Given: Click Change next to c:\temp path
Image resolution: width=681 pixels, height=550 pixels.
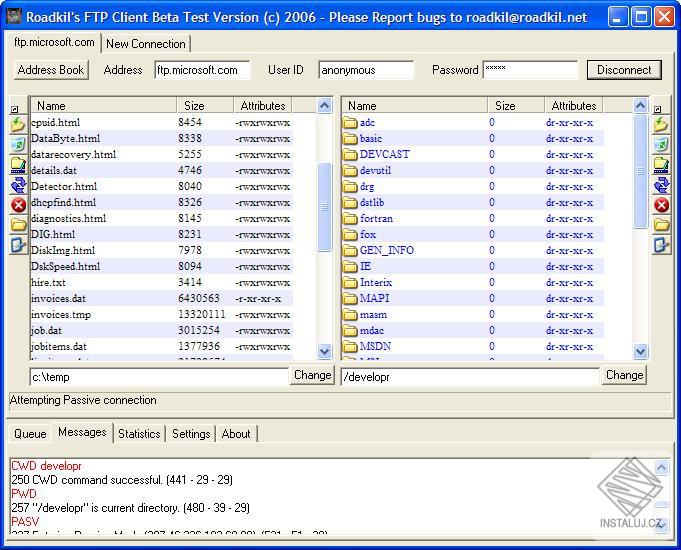Looking at the screenshot, I should 312,375.
